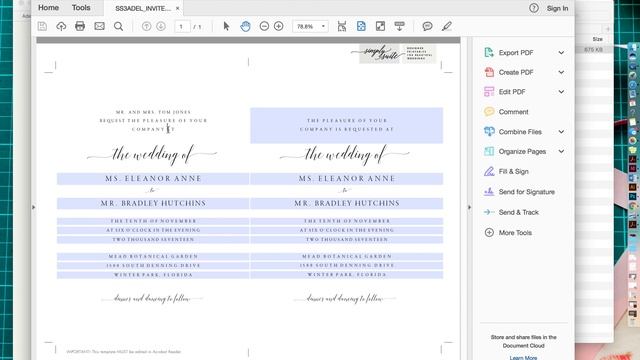This screenshot has height=360, width=640.
Task: Click right THE PLEASURE OF YOUR field
Action: [347, 125]
